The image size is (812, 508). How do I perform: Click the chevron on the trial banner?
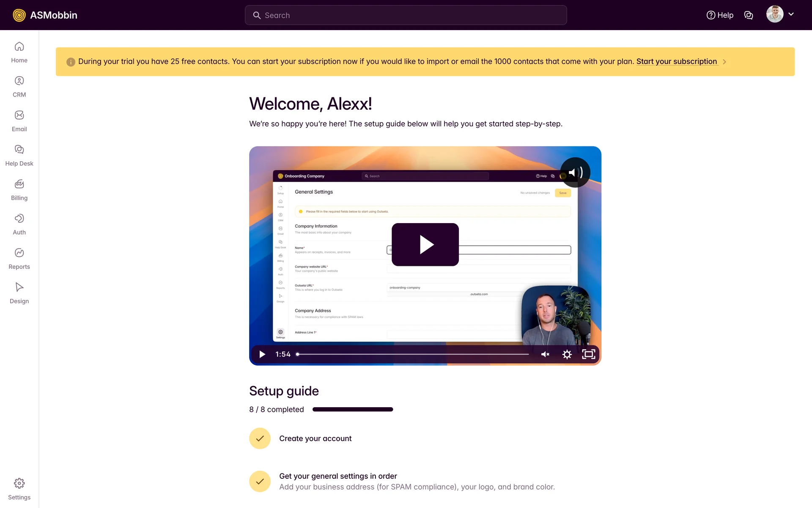click(x=724, y=62)
